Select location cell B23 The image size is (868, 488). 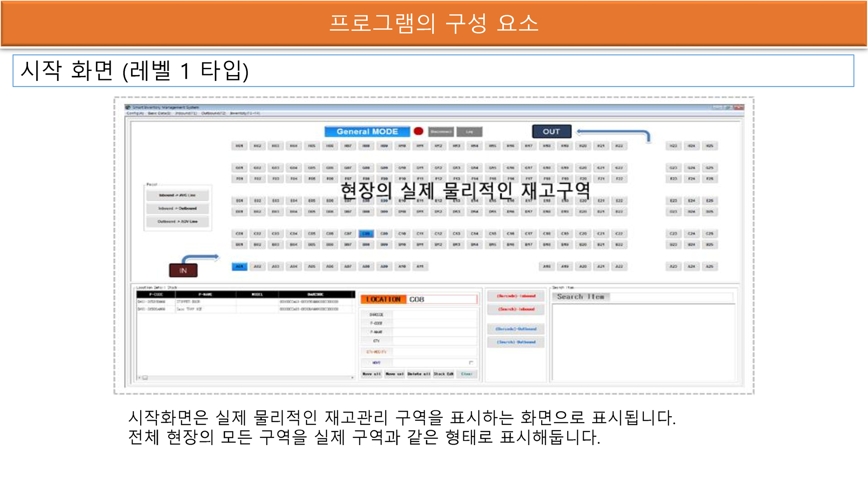674,244
